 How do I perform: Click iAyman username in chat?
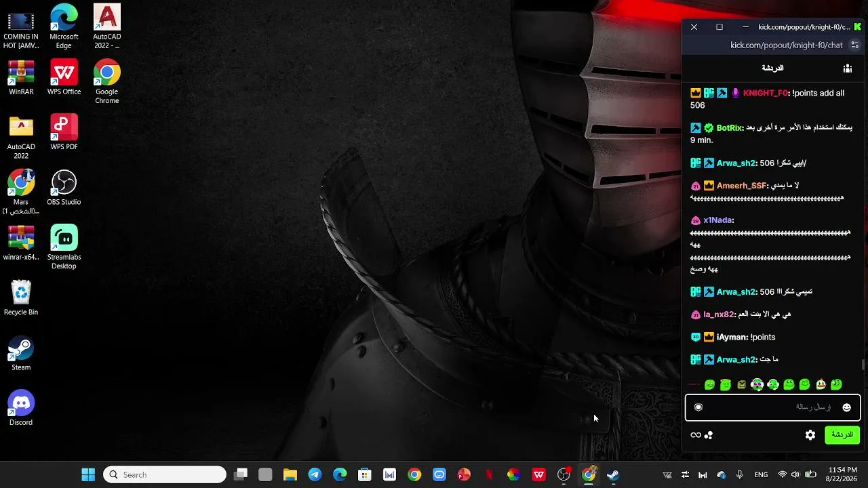point(731,337)
